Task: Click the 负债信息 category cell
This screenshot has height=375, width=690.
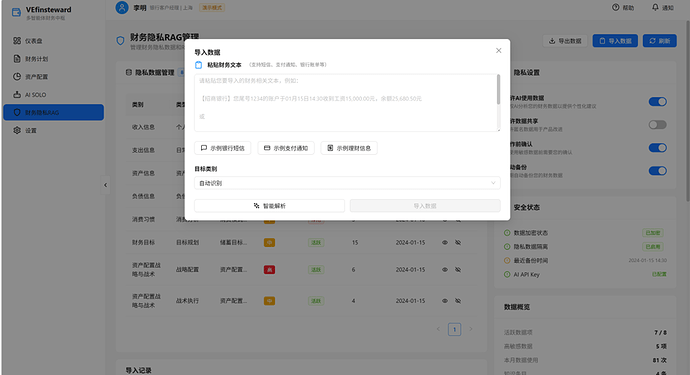Action: pos(143,196)
